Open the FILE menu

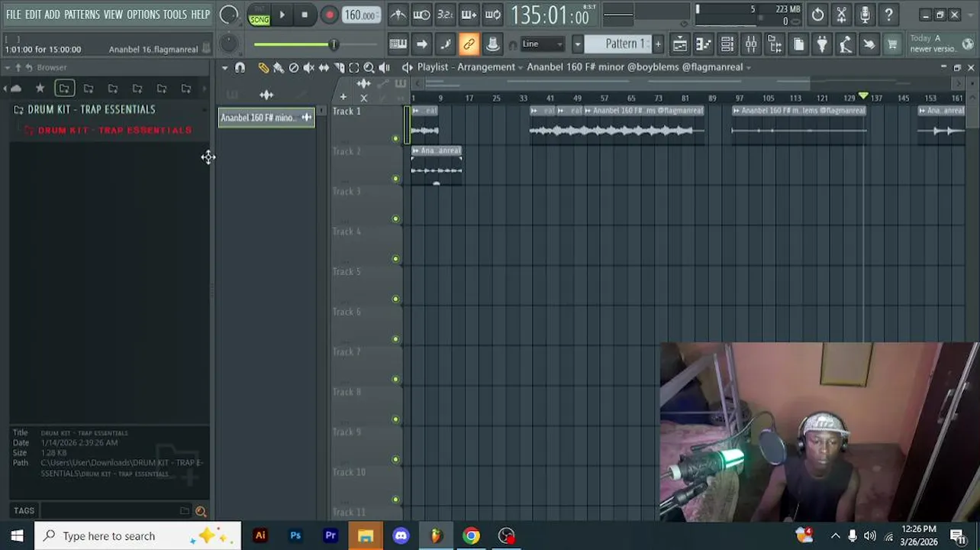(14, 15)
